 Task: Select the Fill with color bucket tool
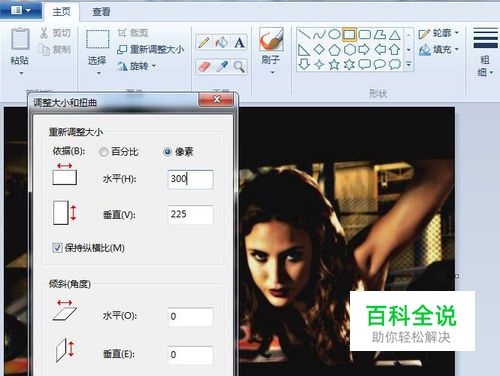[x=222, y=42]
